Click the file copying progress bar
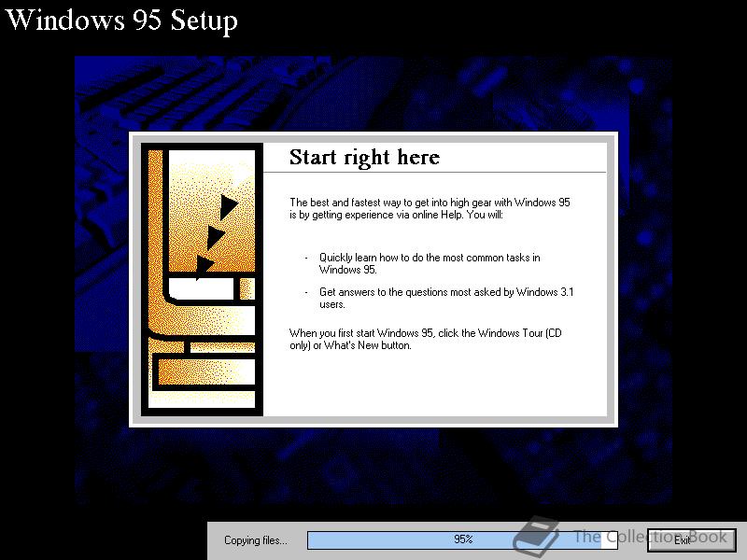This screenshot has width=747, height=560. click(462, 539)
